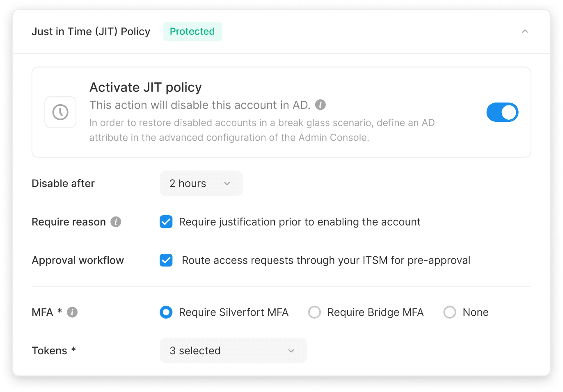
Task: Uncheck the ITSM pre-approval checkbox
Action: 166,260
